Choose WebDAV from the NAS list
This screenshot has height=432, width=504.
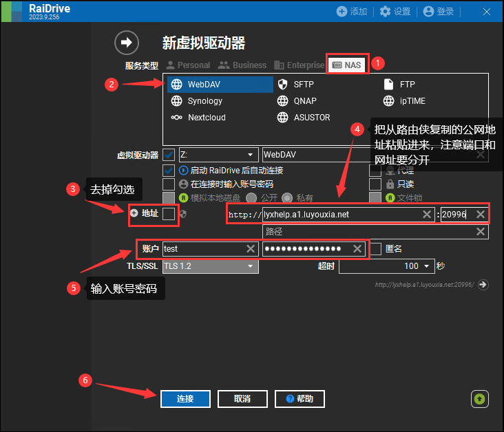(220, 85)
